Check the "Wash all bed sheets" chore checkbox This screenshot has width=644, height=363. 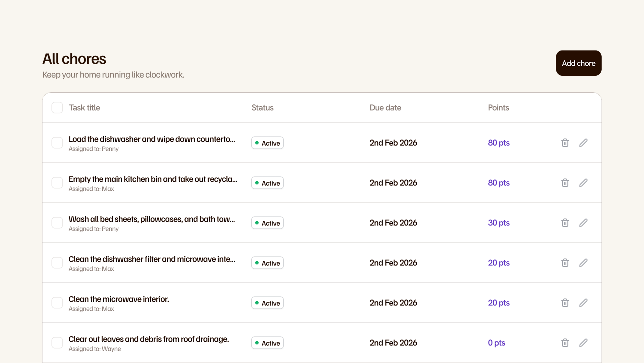click(x=57, y=222)
